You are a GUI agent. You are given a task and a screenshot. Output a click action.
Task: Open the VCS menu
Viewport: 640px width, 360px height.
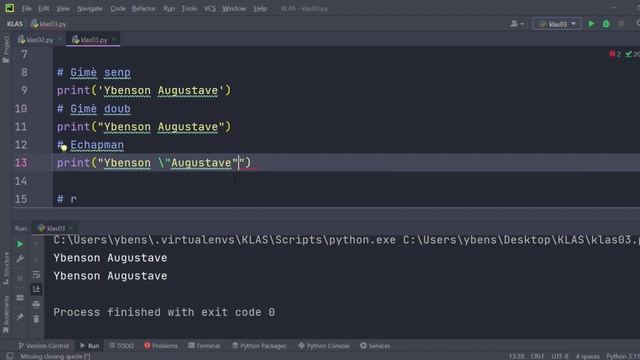pyautogui.click(x=210, y=9)
